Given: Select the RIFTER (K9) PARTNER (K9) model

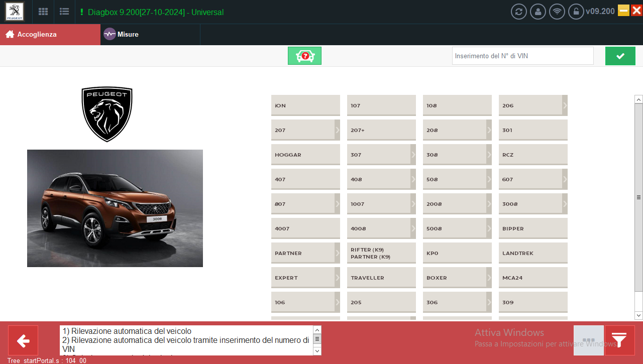Looking at the screenshot, I should pos(381,253).
